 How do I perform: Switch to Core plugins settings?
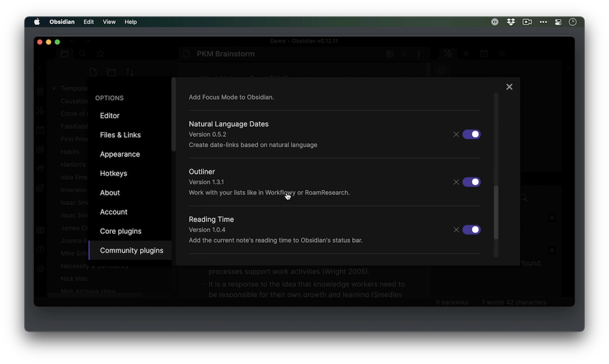[130, 231]
